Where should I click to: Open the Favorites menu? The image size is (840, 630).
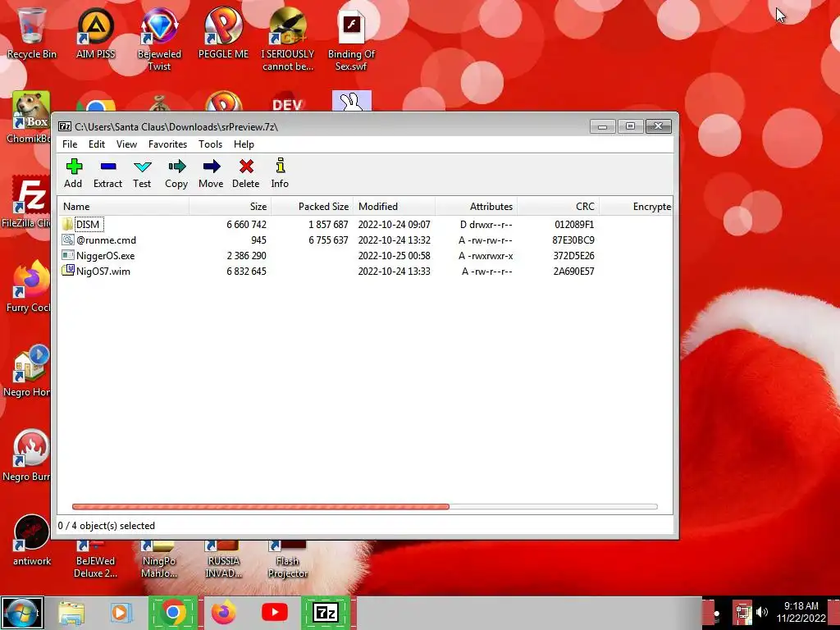[x=167, y=144]
